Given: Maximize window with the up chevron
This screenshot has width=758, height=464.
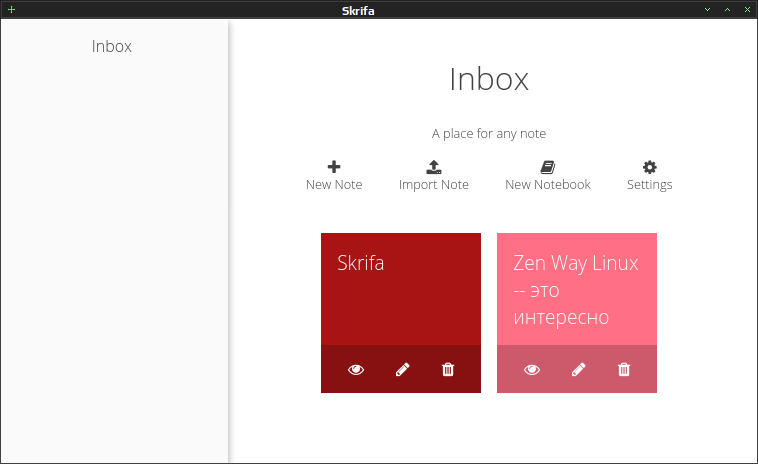Looking at the screenshot, I should point(727,10).
